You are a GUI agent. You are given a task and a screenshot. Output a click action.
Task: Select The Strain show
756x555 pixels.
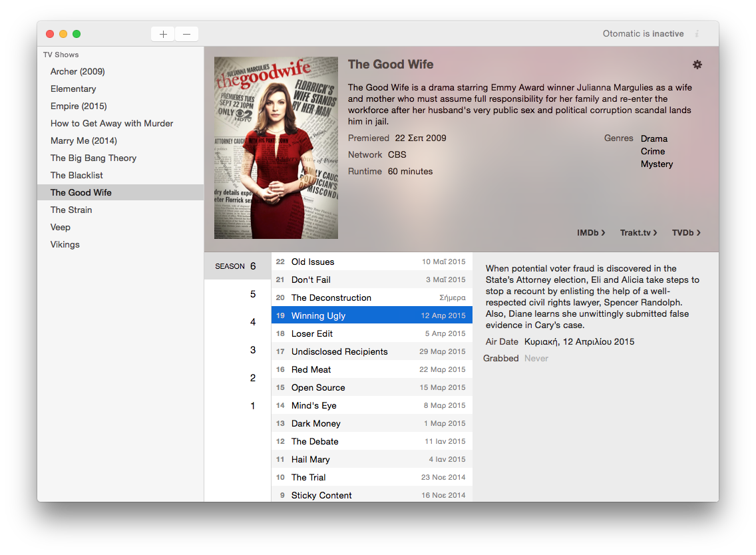(x=120, y=210)
